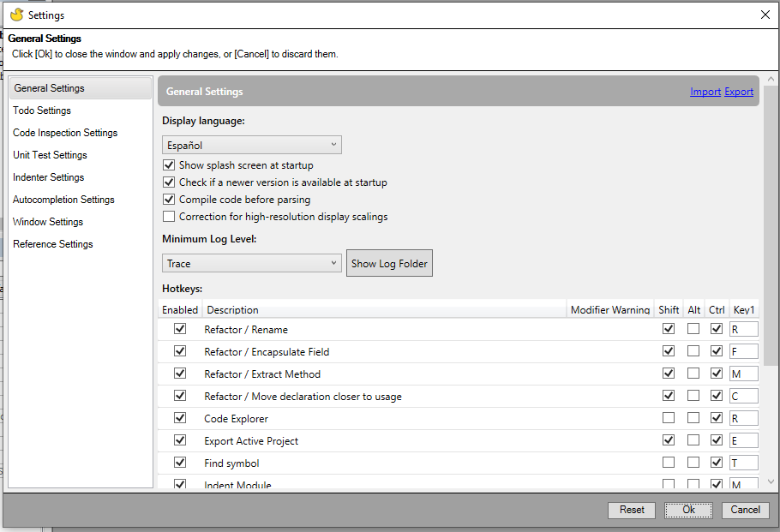Open Minimum Log Level dropdown showing Trace
Image resolution: width=780 pixels, height=532 pixels.
252,264
